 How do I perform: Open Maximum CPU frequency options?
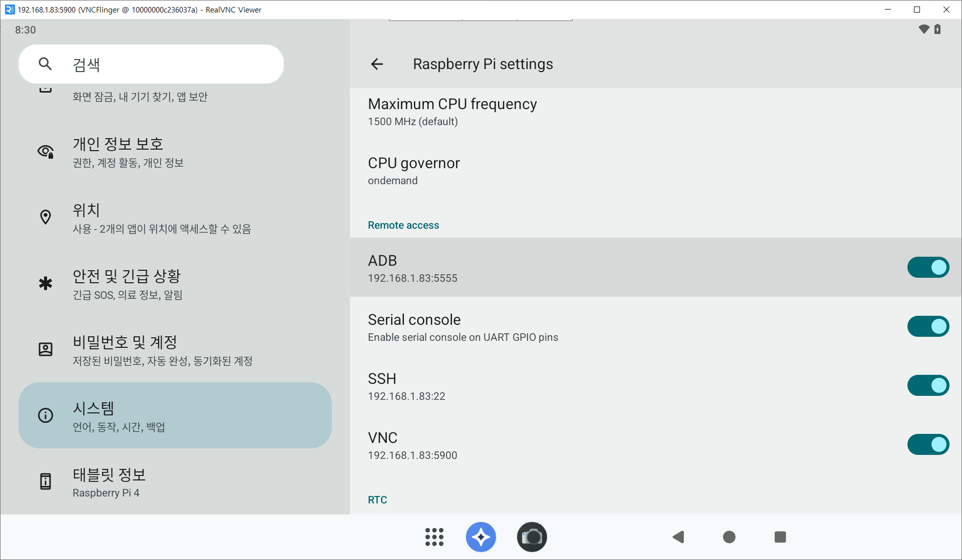pos(452,112)
